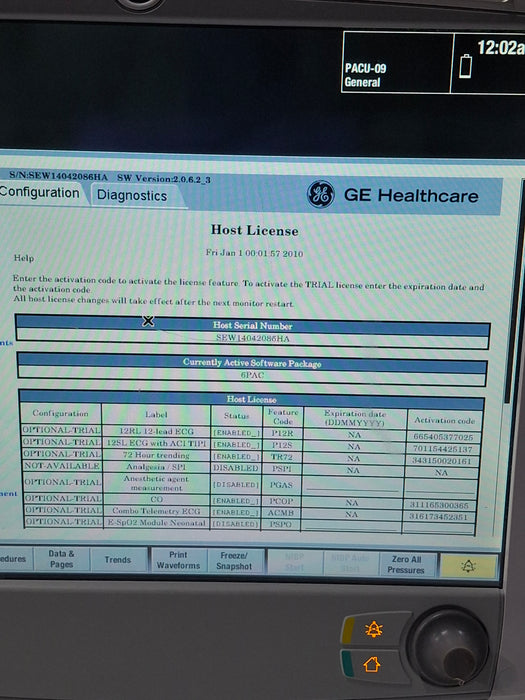Click activation code 343150020161
This screenshot has width=525, height=700.
pos(442,461)
